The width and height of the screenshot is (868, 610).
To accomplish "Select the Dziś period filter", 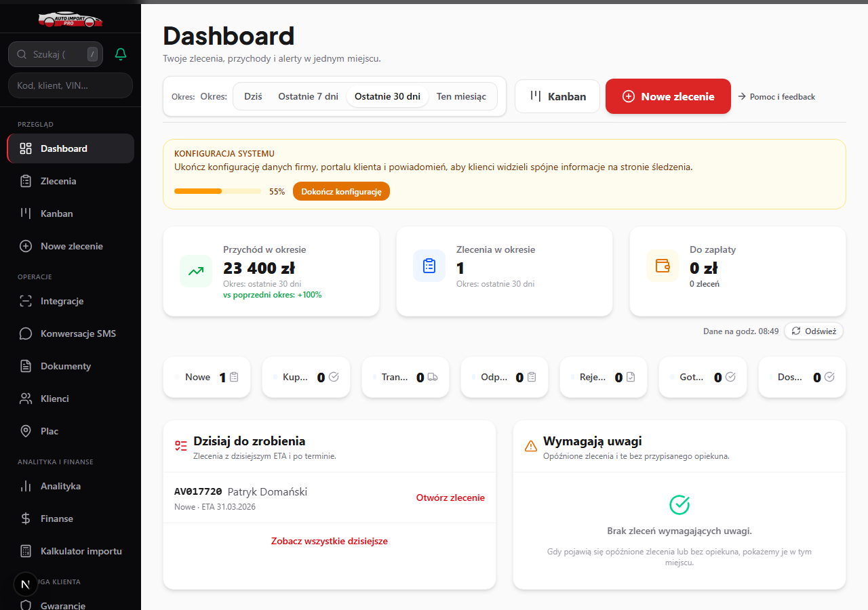I will (x=252, y=96).
